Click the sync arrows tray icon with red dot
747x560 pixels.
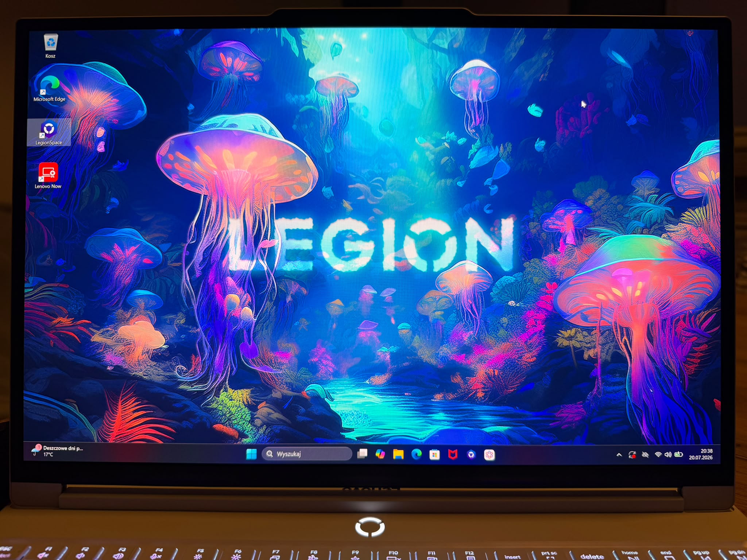pos(632,455)
